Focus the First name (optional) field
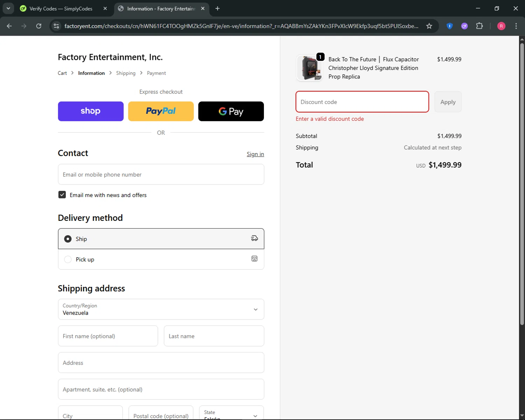The width and height of the screenshot is (525, 420). pyautogui.click(x=108, y=336)
